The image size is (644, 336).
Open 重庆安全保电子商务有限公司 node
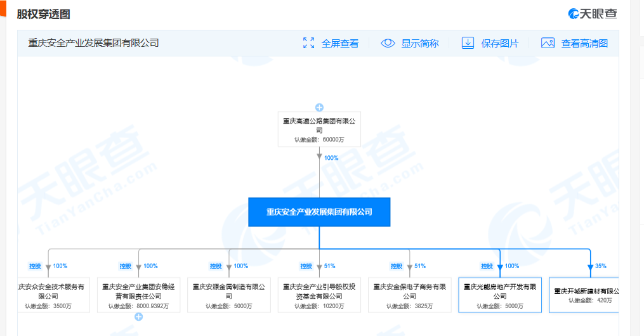click(409, 295)
